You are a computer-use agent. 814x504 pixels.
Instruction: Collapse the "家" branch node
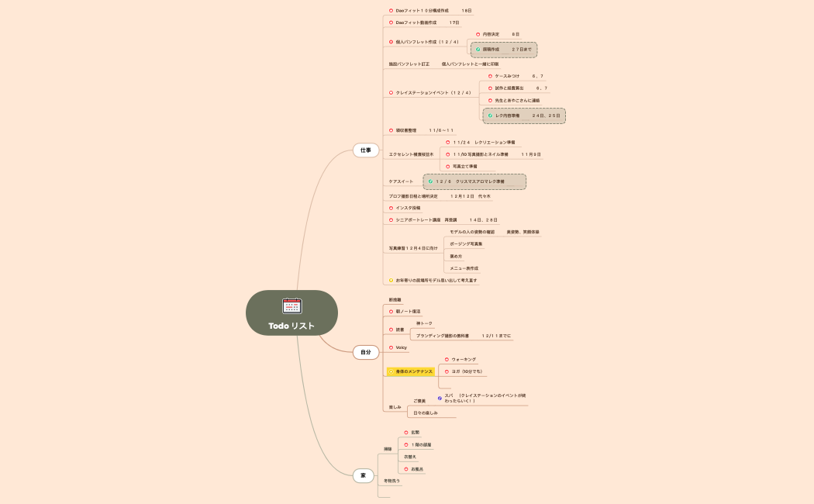click(362, 475)
